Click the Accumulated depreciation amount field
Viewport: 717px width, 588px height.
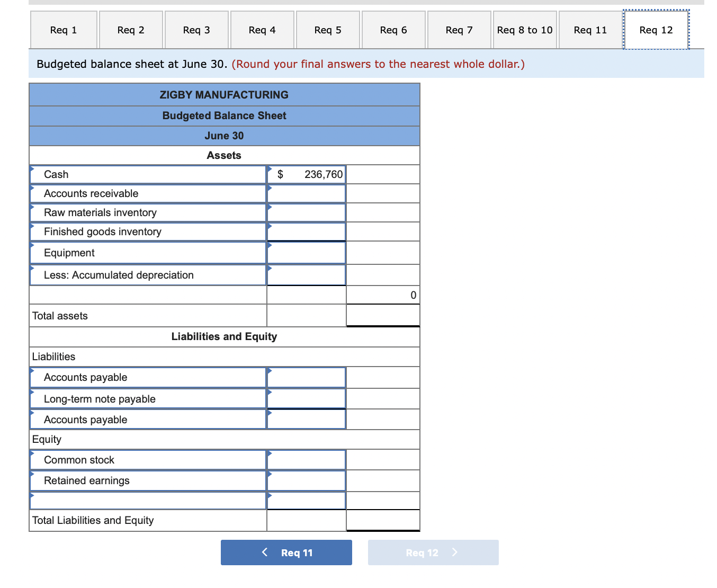pos(307,275)
